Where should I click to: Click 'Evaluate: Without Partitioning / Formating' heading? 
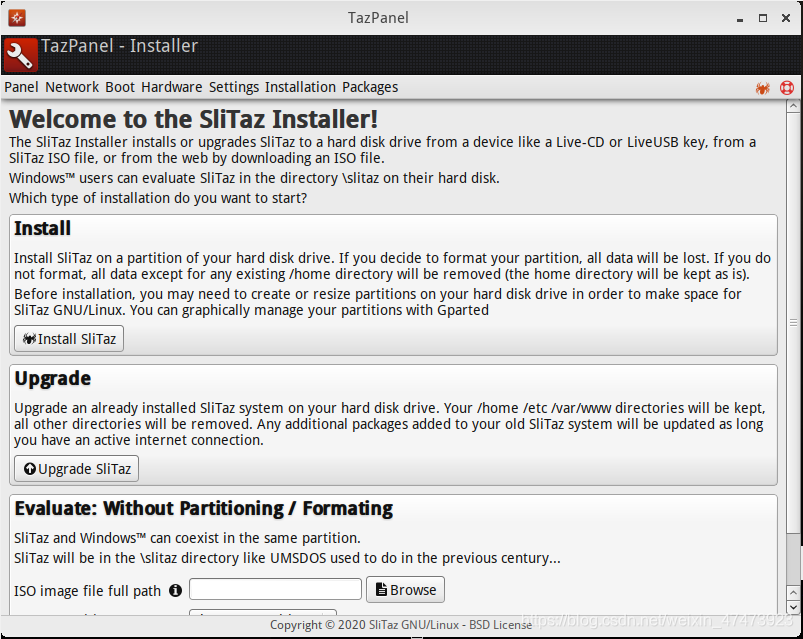[x=204, y=508]
